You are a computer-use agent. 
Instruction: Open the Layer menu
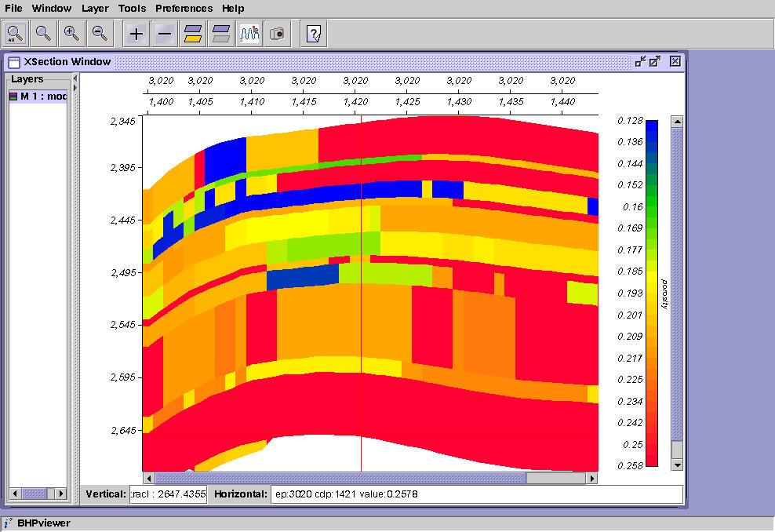pos(95,9)
